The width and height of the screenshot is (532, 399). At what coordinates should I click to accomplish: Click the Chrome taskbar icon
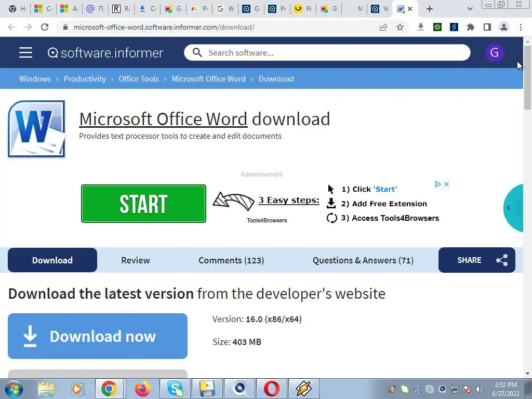point(109,389)
